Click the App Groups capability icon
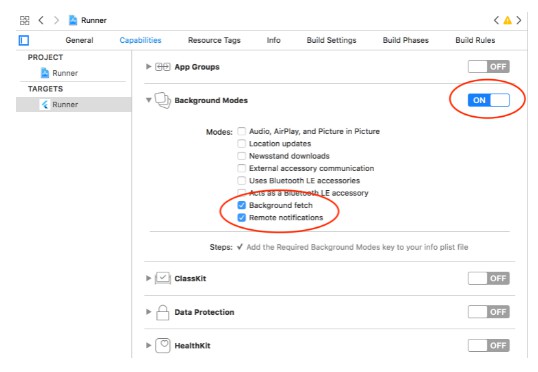Viewport: 538px width, 372px height. click(162, 67)
